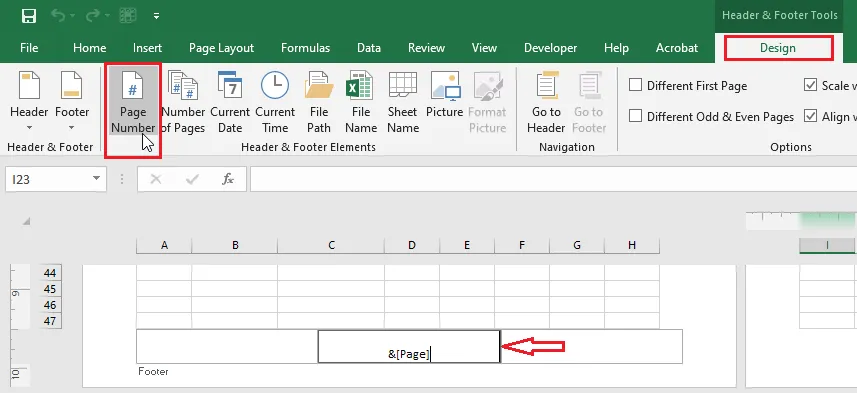The height and width of the screenshot is (393, 857).
Task: Select column C header
Action: [331, 245]
